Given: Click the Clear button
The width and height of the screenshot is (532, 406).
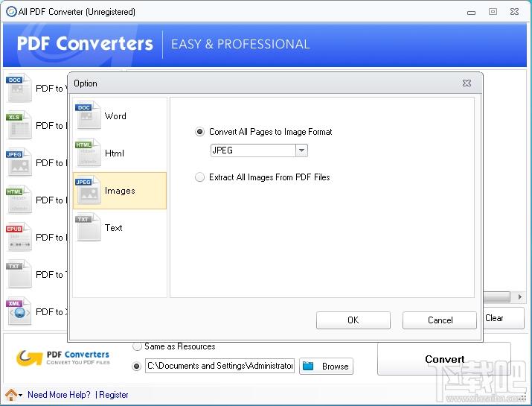Looking at the screenshot, I should (x=504, y=318).
